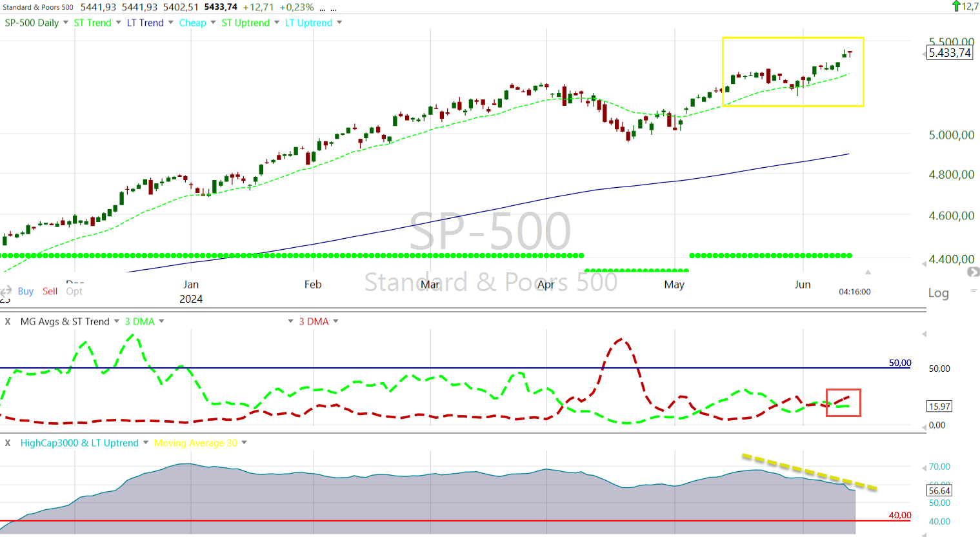Expand the green ST Trend dropdown arrow

click(118, 23)
